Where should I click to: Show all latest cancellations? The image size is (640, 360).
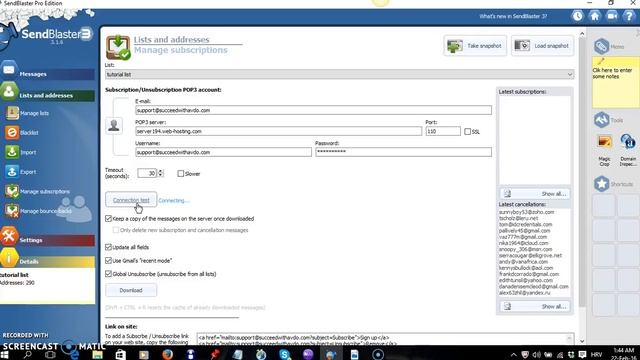point(535,306)
